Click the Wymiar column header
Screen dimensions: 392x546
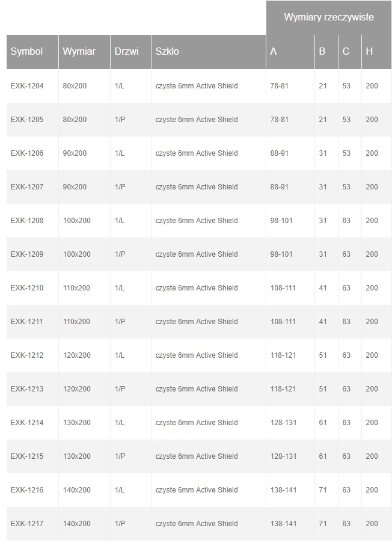click(79, 52)
